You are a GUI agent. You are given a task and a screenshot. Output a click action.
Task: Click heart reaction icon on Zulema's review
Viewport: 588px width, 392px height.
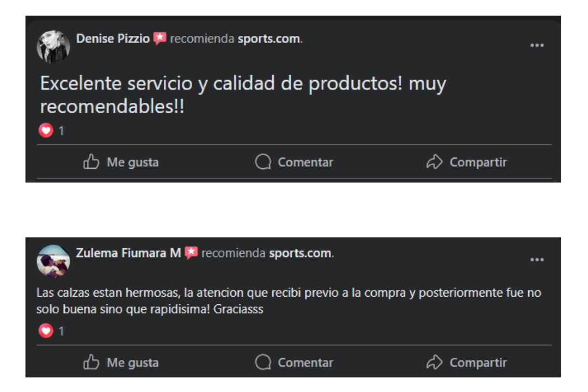(46, 331)
